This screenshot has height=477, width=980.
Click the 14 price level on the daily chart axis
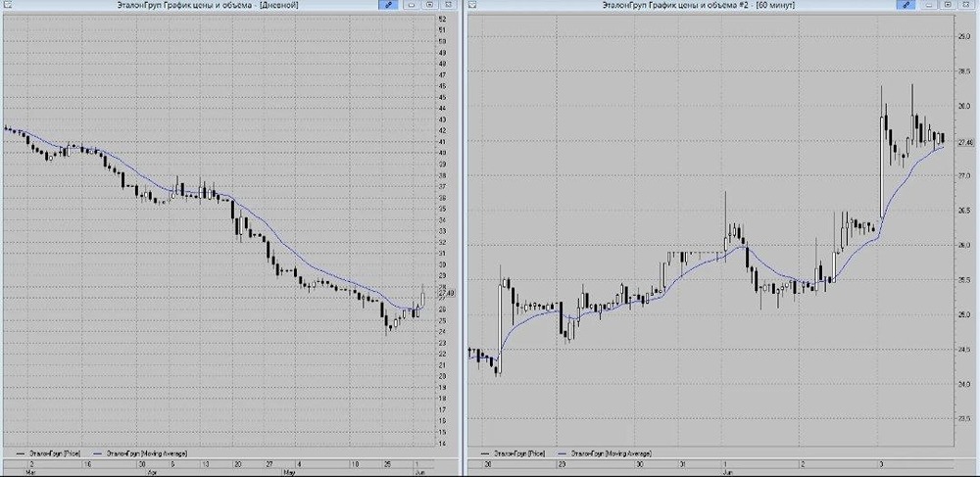coord(443,444)
